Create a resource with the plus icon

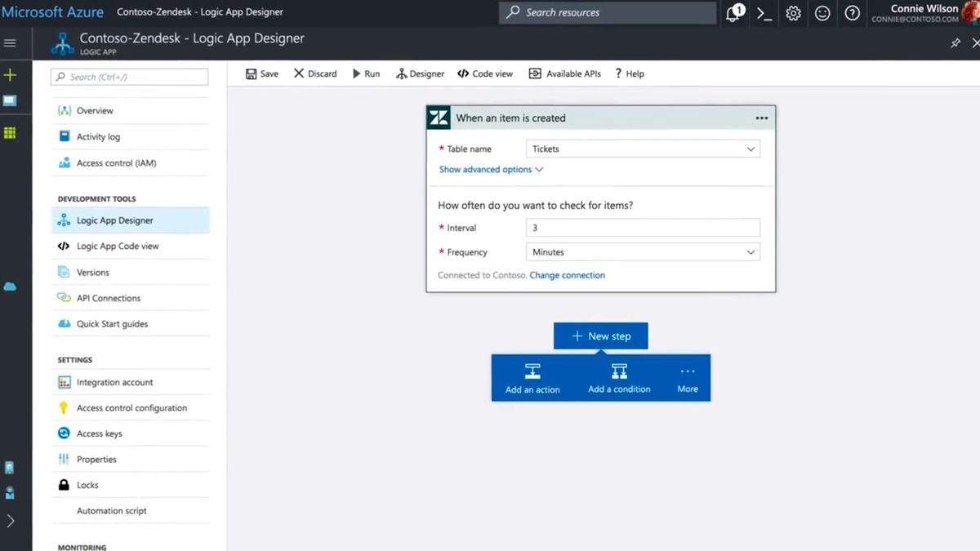coord(11,74)
